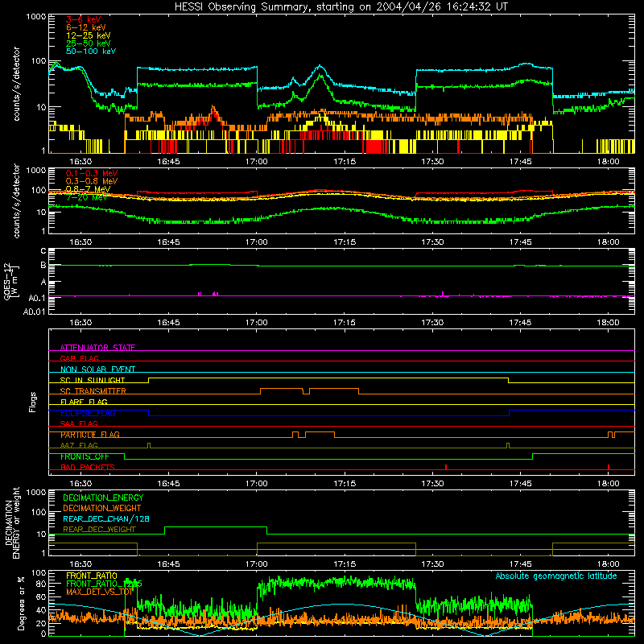Click the bad packets red tick near 18:00
The height and width of the screenshot is (644, 644).
tap(609, 467)
